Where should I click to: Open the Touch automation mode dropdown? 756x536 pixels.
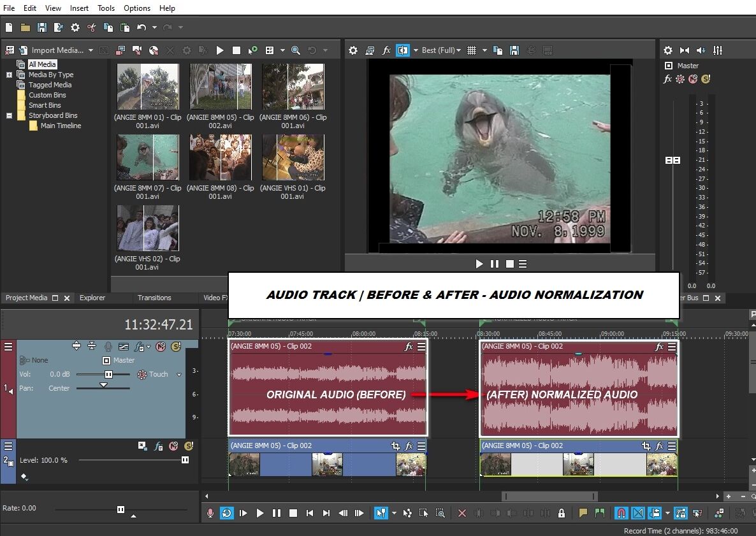coord(179,375)
